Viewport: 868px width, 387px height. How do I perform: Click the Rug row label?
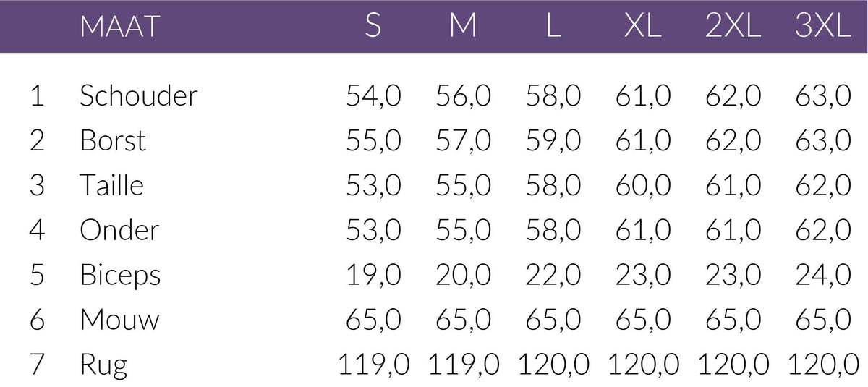tap(103, 365)
